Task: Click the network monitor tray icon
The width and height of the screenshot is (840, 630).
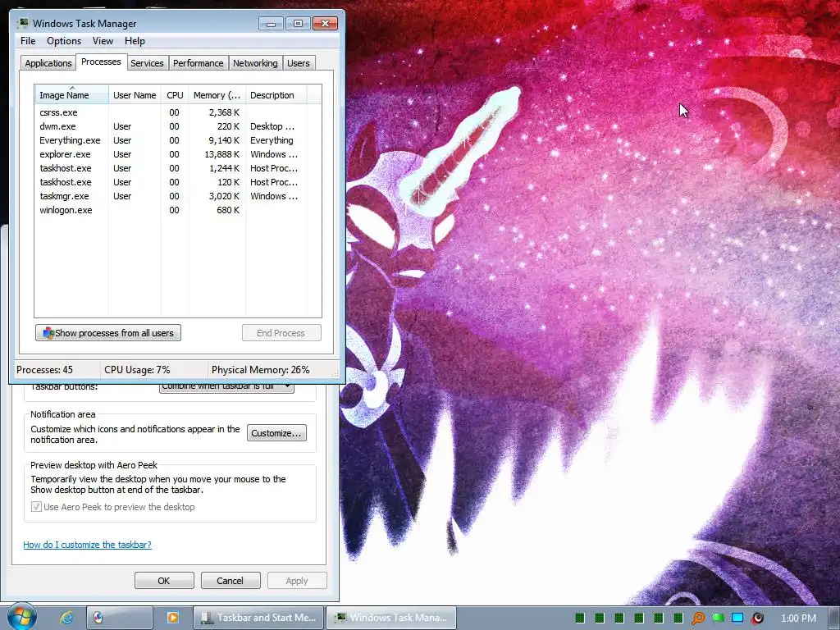Action: coord(737,619)
